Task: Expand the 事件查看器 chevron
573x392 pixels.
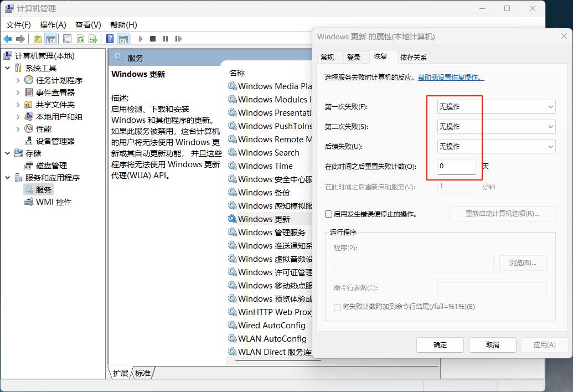Action: pyautogui.click(x=18, y=92)
